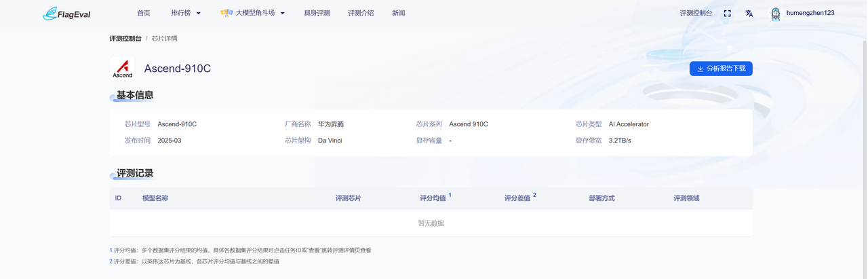Go to the 首页 menu item

click(144, 14)
